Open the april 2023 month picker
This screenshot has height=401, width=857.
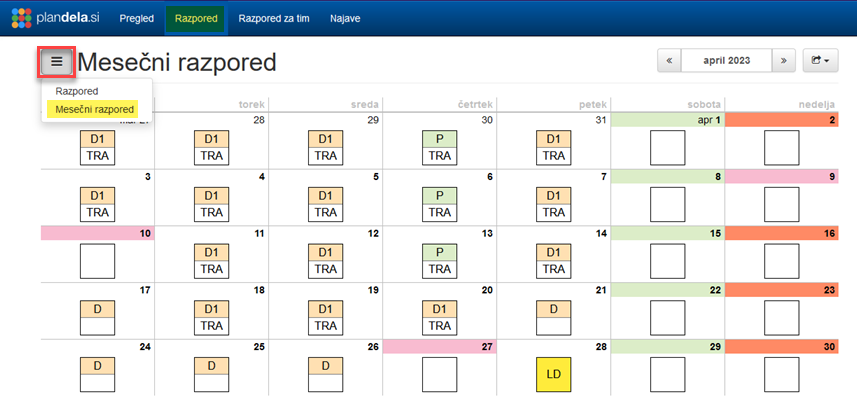(727, 61)
